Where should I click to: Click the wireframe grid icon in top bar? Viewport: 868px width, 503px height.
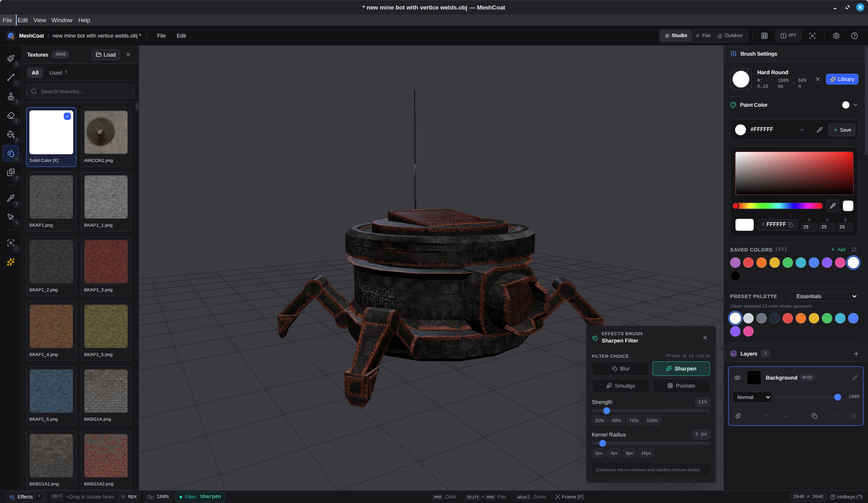764,36
